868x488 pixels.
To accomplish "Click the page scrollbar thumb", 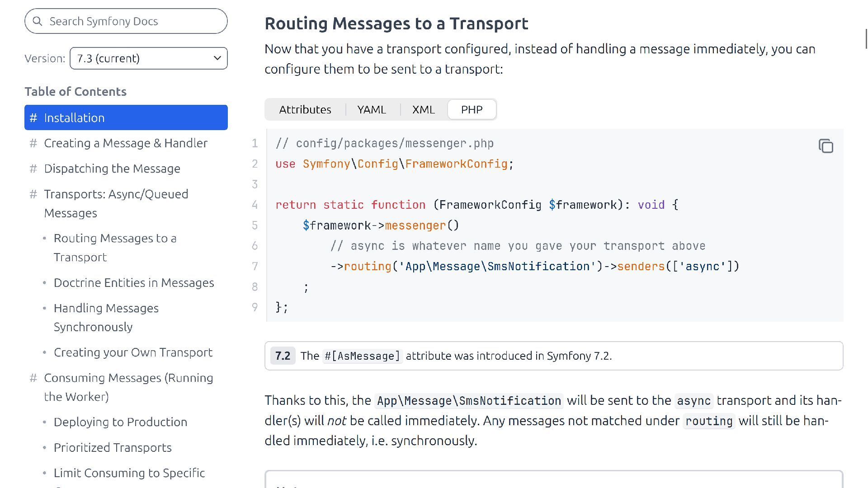I will (x=865, y=38).
